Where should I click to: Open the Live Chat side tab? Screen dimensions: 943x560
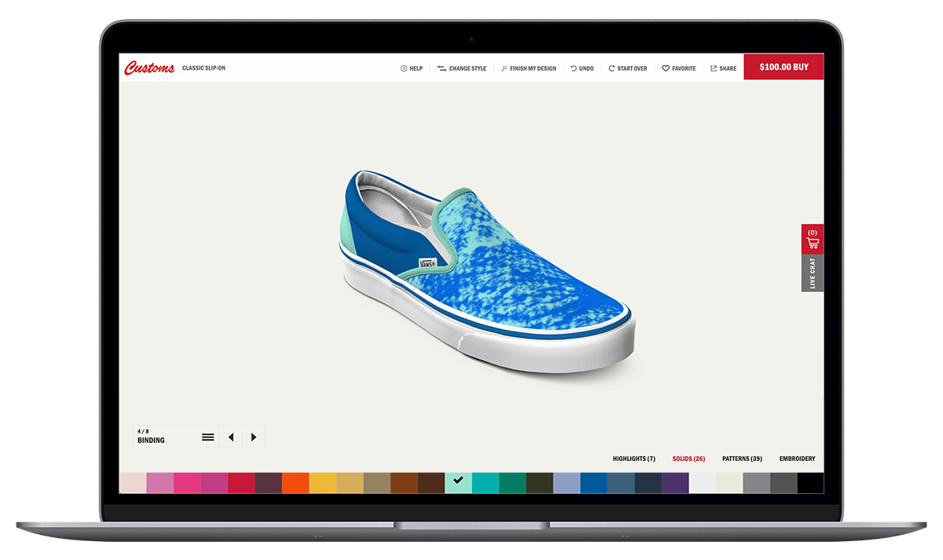point(813,273)
